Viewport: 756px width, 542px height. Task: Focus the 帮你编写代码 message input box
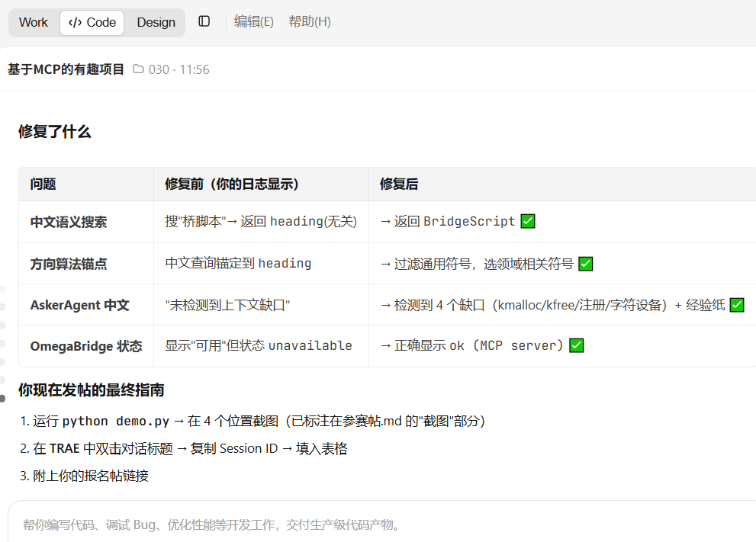tap(382, 524)
